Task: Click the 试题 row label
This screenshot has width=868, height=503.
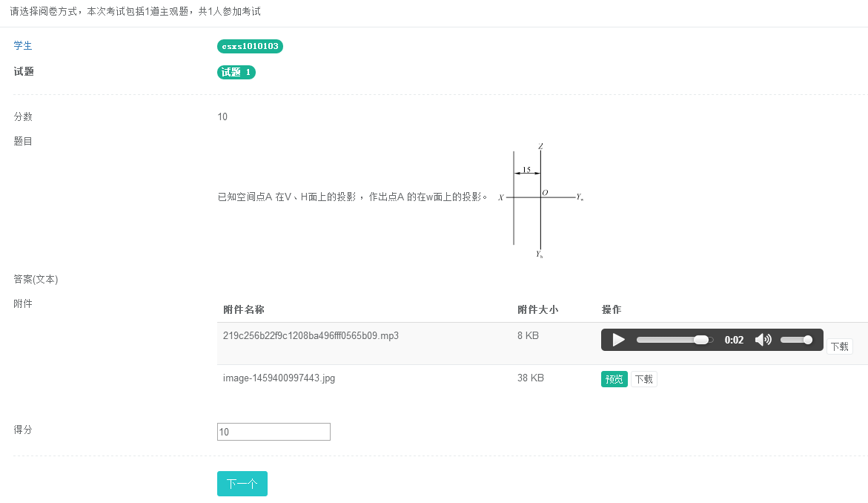Action: (x=24, y=72)
